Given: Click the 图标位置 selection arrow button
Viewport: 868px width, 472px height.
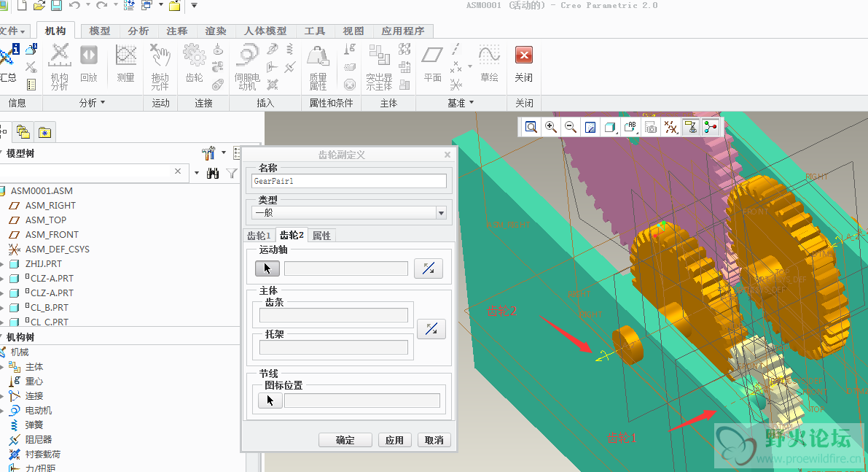Looking at the screenshot, I should pyautogui.click(x=270, y=400).
